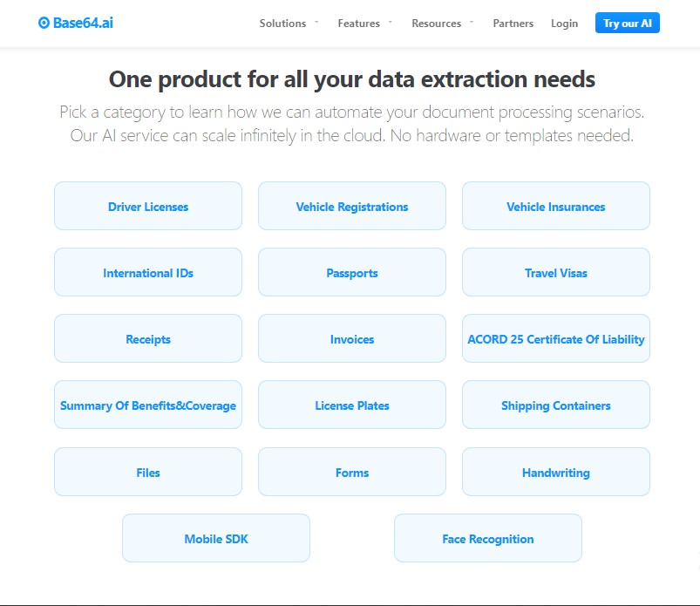Open the Vehicle Registrations category
Image resolution: width=700 pixels, height=606 pixels.
point(352,206)
